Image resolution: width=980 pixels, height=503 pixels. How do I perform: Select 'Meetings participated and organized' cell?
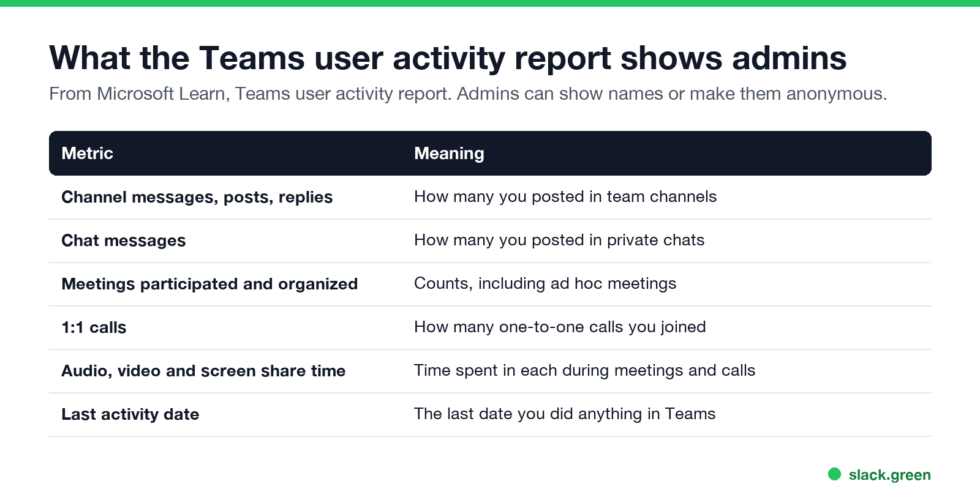pos(209,284)
